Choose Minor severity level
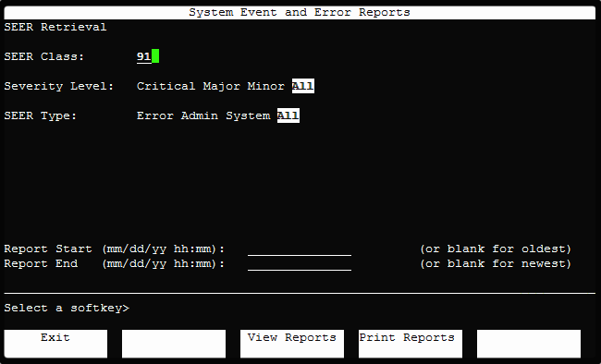 265,86
